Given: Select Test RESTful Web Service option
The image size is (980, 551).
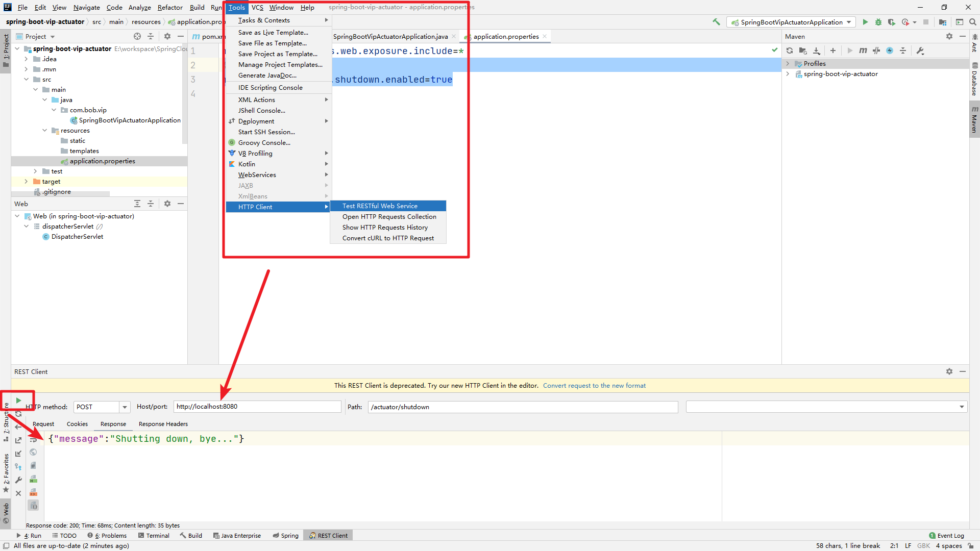Looking at the screenshot, I should (x=380, y=206).
